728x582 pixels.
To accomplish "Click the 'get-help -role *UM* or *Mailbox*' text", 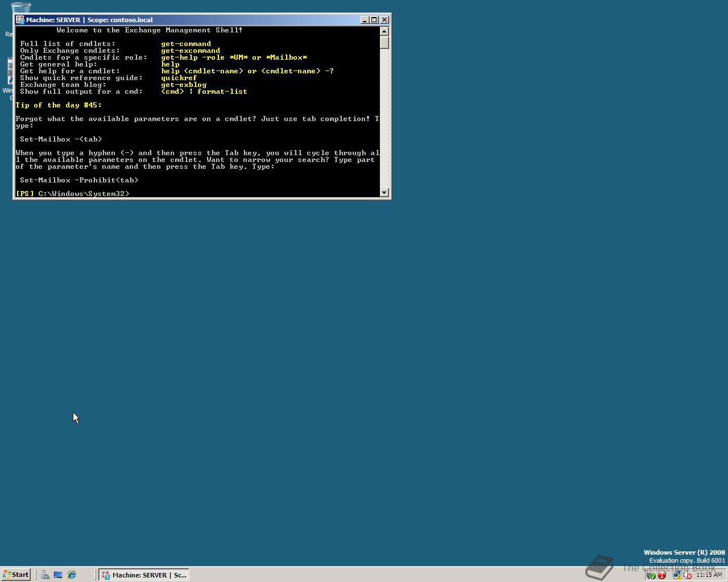I will [234, 57].
